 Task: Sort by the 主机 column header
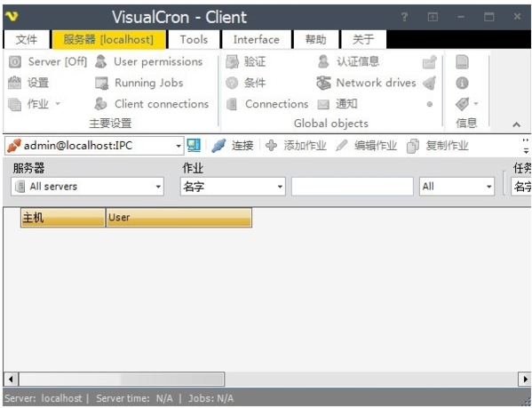pyautogui.click(x=63, y=217)
